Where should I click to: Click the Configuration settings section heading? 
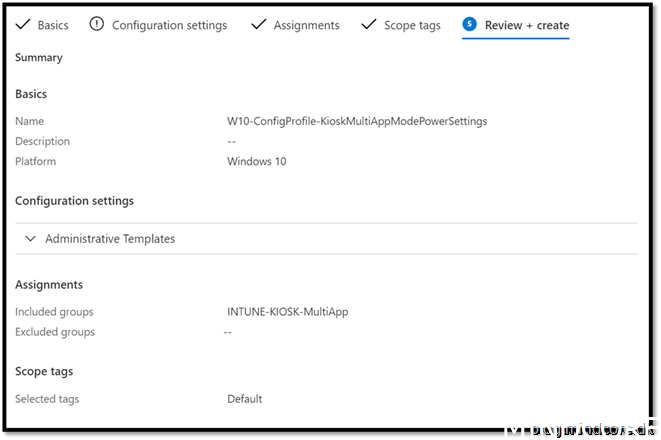[x=74, y=201]
